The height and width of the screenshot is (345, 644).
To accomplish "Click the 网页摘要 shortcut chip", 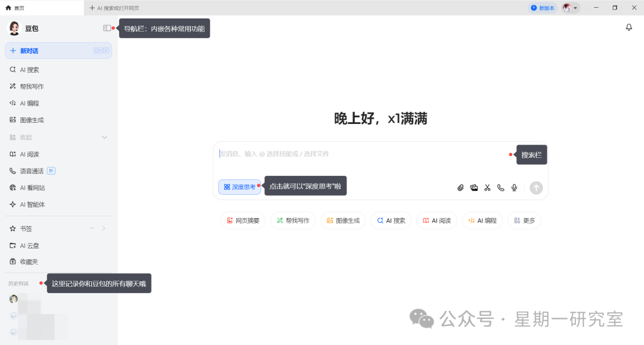I will click(x=243, y=220).
